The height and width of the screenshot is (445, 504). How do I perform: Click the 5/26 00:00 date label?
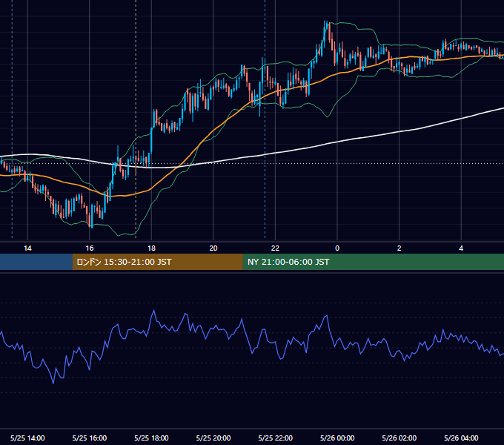tap(337, 438)
